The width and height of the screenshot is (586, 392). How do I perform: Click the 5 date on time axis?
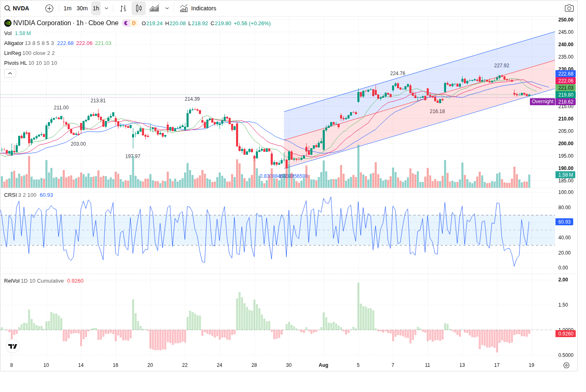coord(358,365)
